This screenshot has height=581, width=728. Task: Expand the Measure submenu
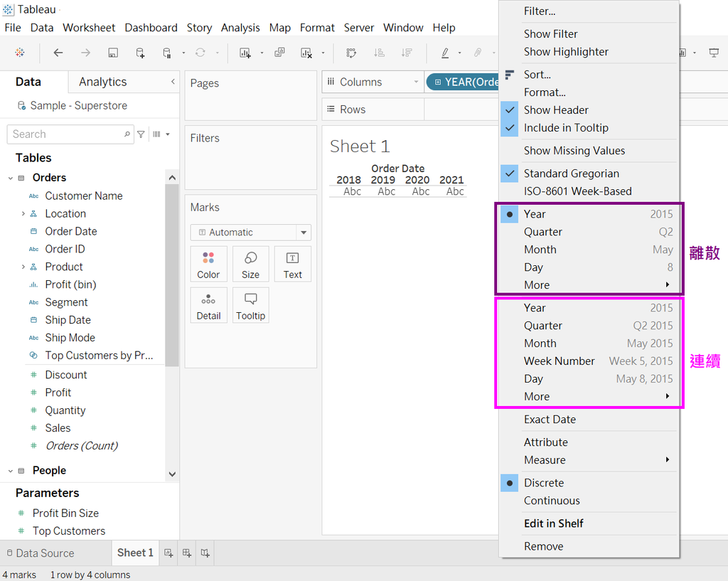tap(589, 460)
